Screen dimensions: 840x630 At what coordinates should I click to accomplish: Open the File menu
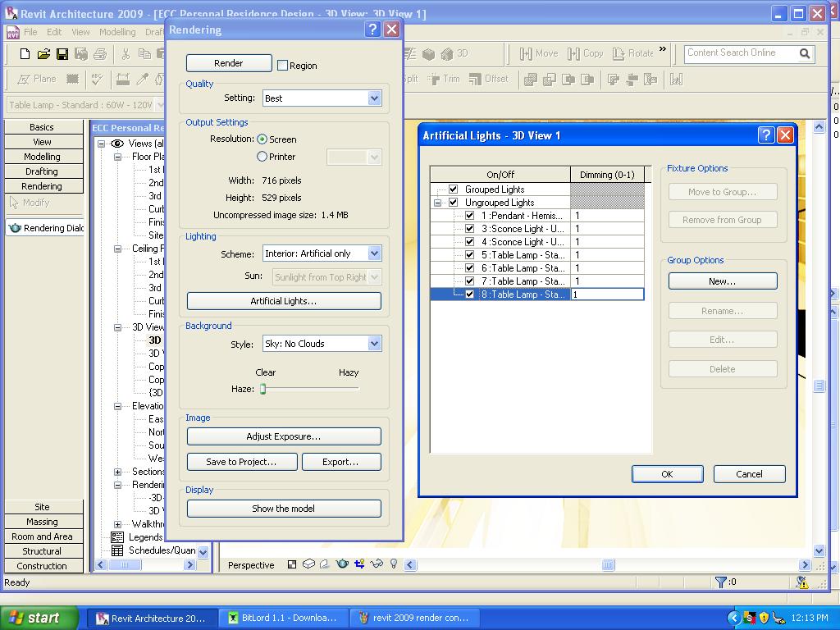[30, 32]
